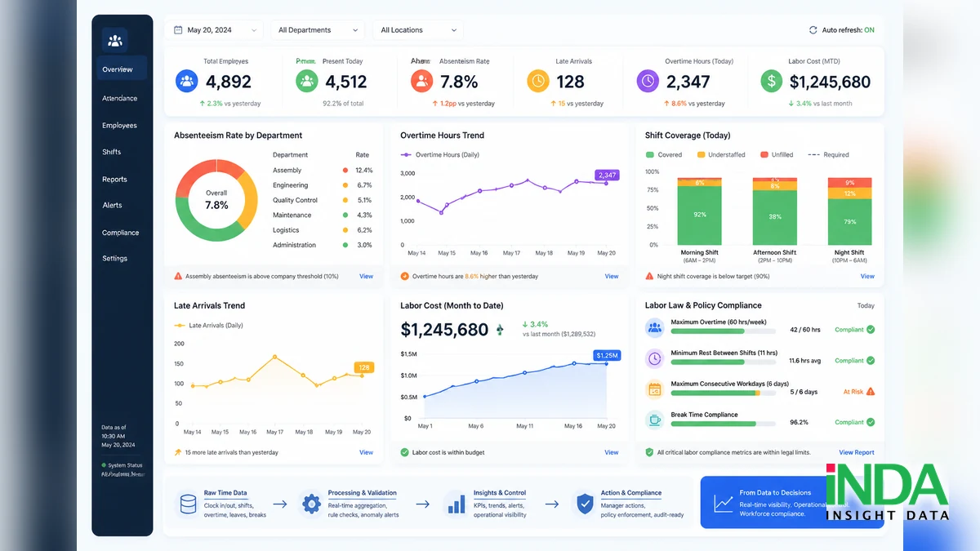Image resolution: width=980 pixels, height=551 pixels.
Task: Click the Total Employees blue icon
Action: pyautogui.click(x=187, y=81)
